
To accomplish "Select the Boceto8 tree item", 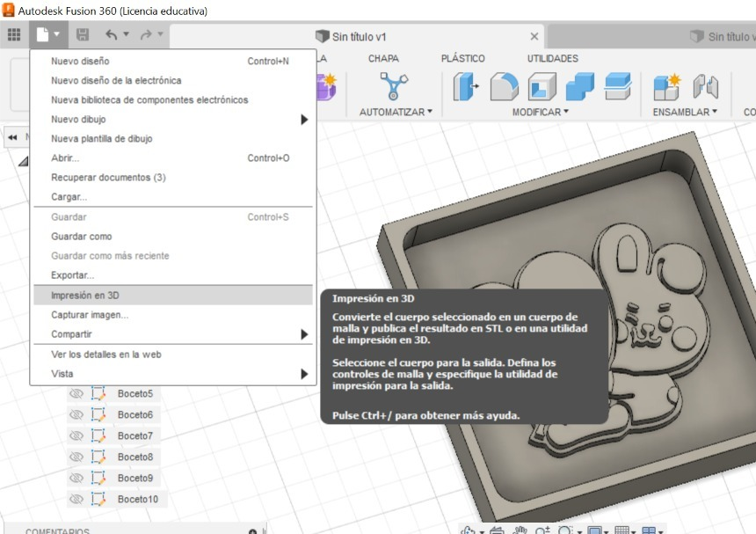I will click(135, 457).
